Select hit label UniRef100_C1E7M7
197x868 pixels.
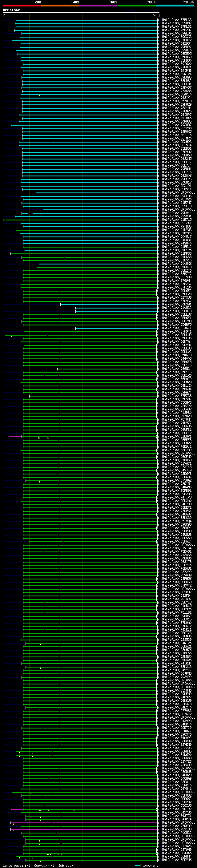[x=176, y=203]
